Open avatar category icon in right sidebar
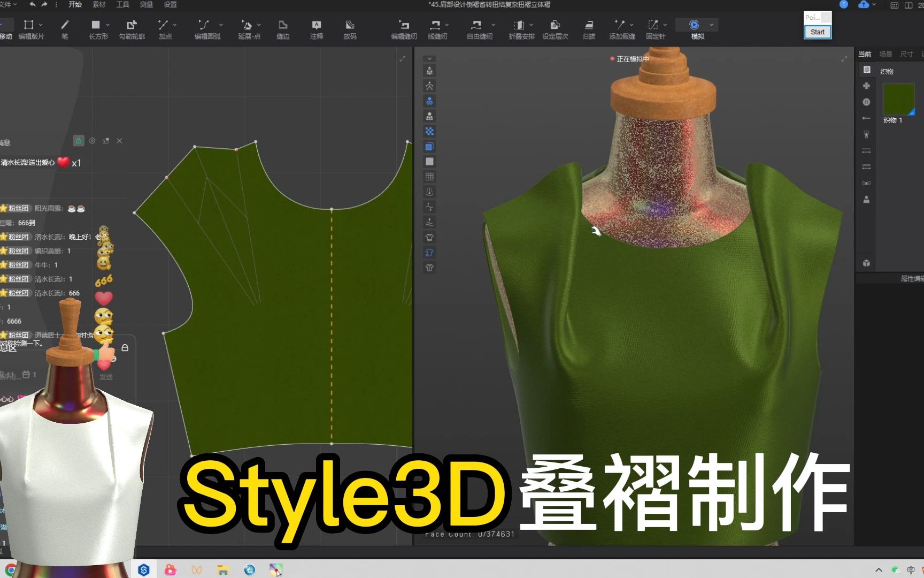924x578 pixels. pos(867,200)
